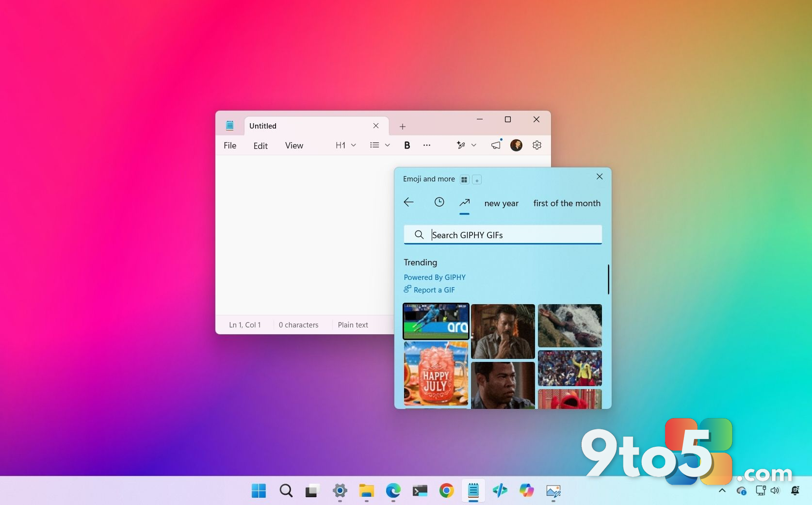This screenshot has height=505, width=812.
Task: Toggle bold formatting
Action: click(x=407, y=145)
